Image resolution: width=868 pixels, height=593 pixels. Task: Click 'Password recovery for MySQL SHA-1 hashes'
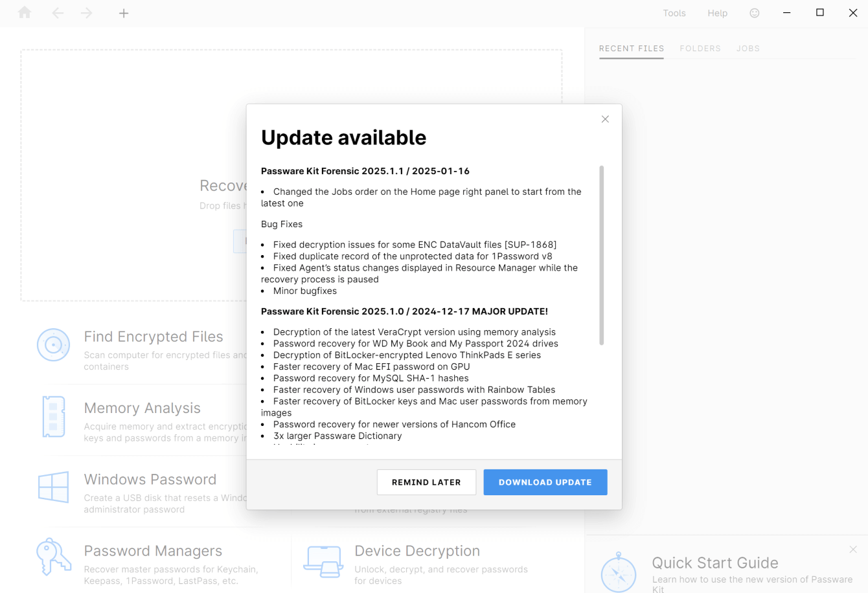pos(371,378)
